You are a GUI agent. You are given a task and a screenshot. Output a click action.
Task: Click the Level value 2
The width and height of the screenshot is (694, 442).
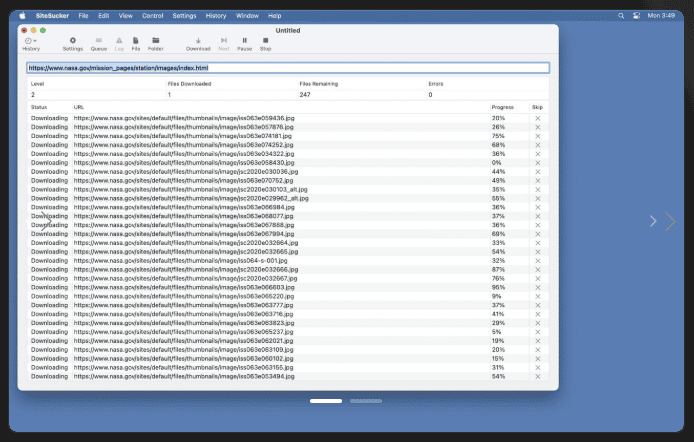pyautogui.click(x=33, y=95)
